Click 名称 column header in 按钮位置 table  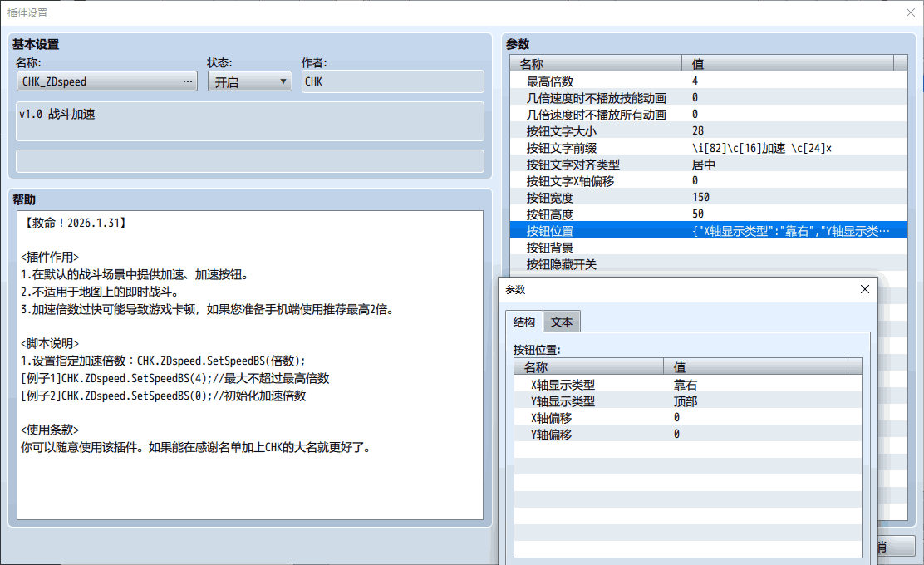[588, 367]
